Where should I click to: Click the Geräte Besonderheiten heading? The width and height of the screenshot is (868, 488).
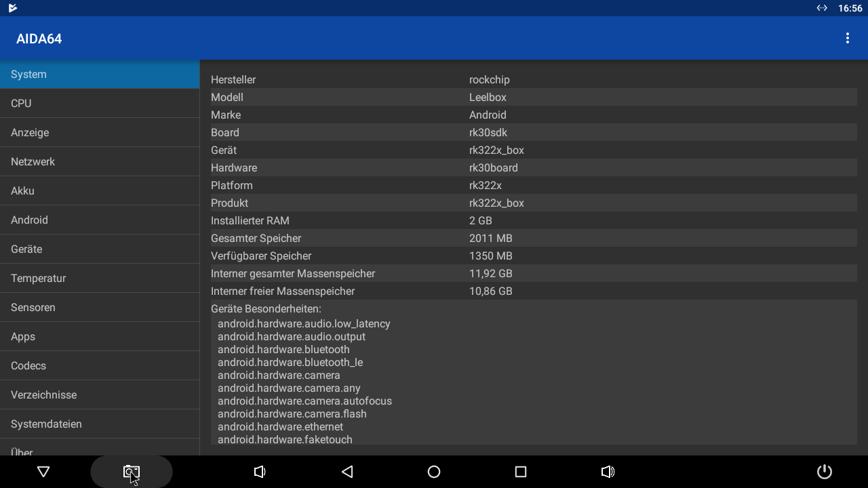tap(266, 309)
